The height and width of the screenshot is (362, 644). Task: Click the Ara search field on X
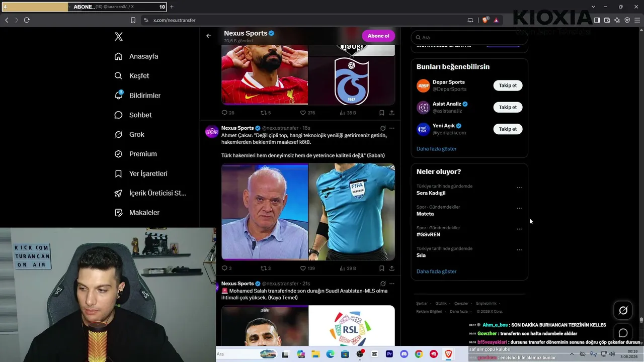pos(469,37)
